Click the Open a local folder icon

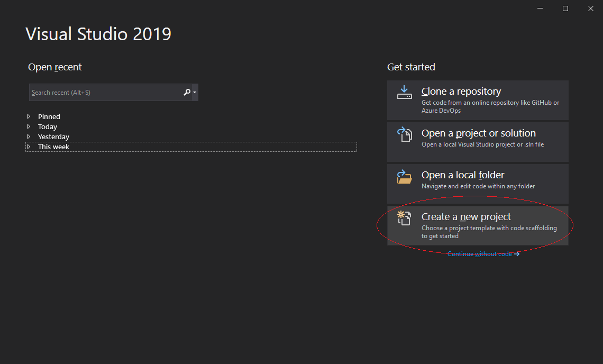[x=404, y=177]
